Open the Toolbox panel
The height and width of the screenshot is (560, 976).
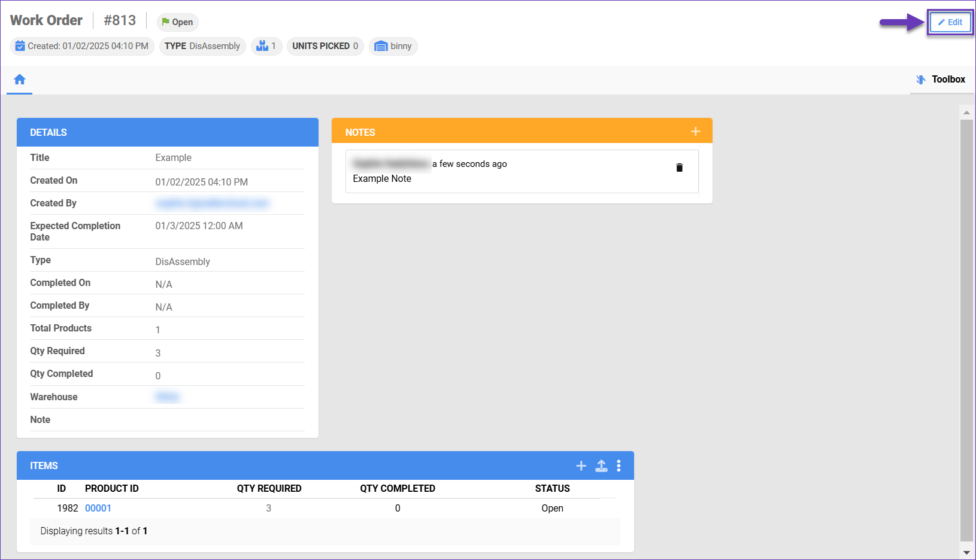click(x=941, y=80)
